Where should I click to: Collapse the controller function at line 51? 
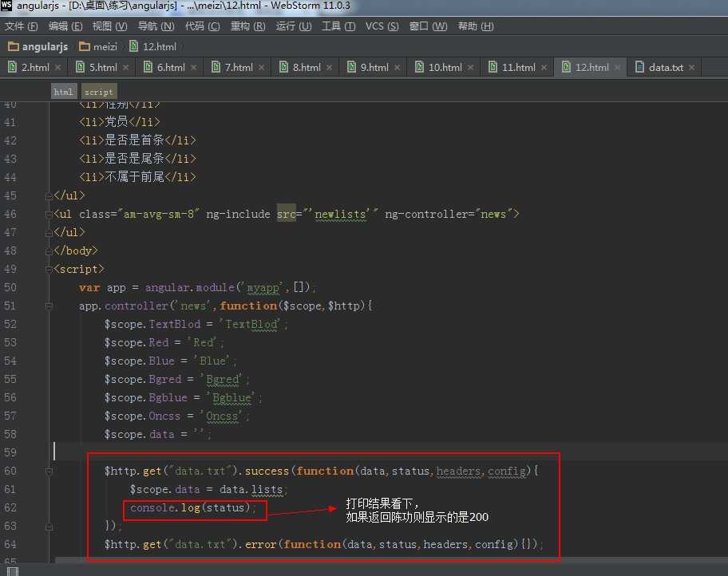tap(49, 306)
